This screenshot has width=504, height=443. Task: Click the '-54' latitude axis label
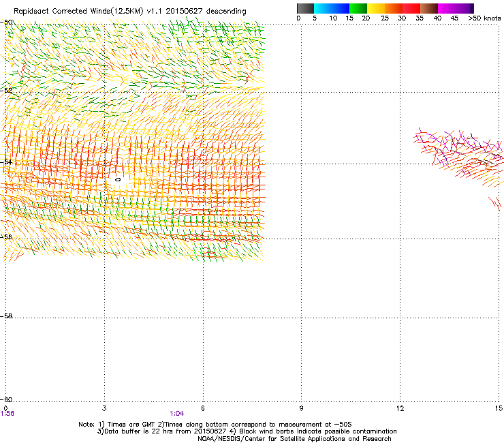click(x=7, y=162)
